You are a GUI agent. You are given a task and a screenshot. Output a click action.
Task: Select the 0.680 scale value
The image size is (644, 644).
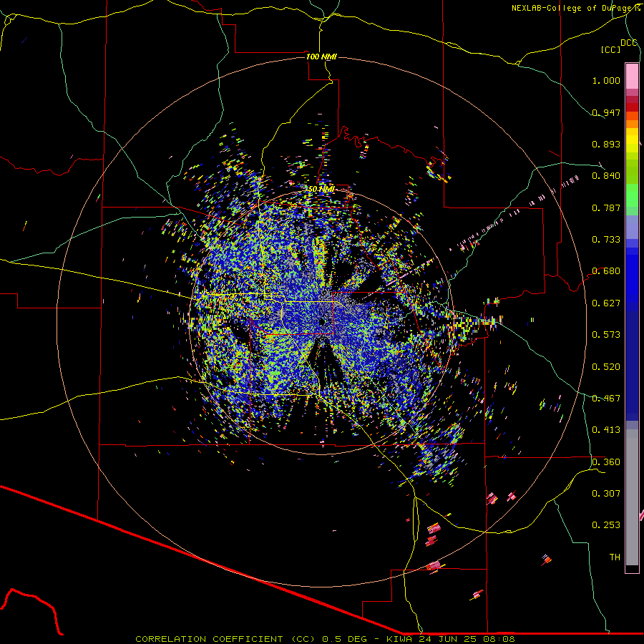606,271
